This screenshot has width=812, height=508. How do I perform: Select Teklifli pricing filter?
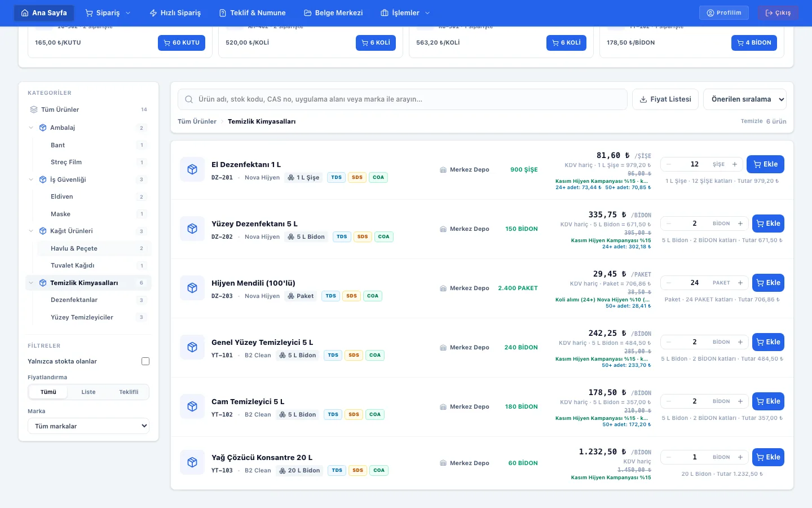click(129, 392)
